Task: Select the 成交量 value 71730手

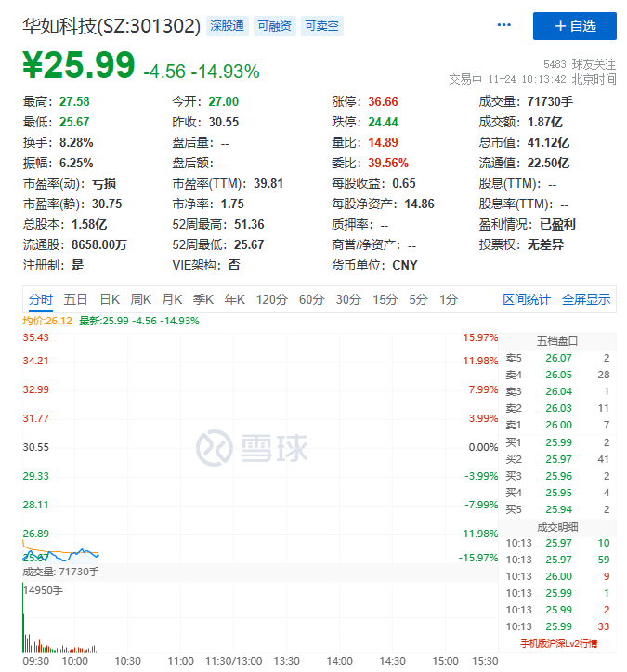Action: point(550,101)
